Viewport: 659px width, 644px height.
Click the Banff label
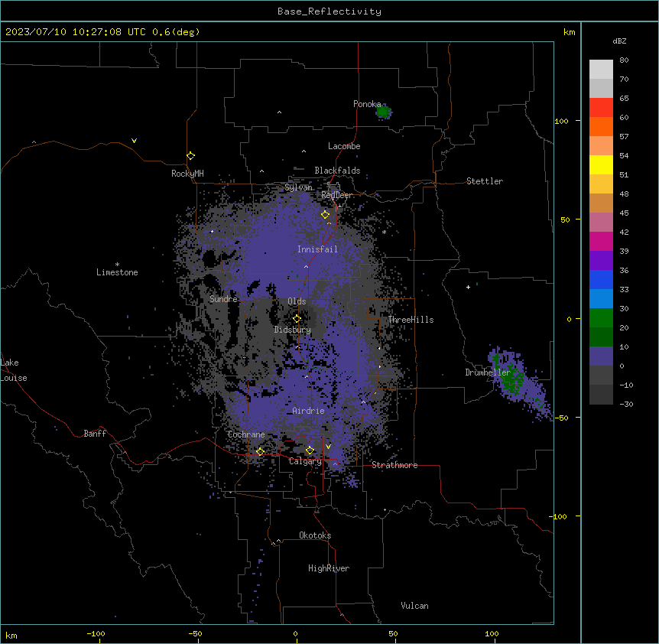tap(95, 434)
